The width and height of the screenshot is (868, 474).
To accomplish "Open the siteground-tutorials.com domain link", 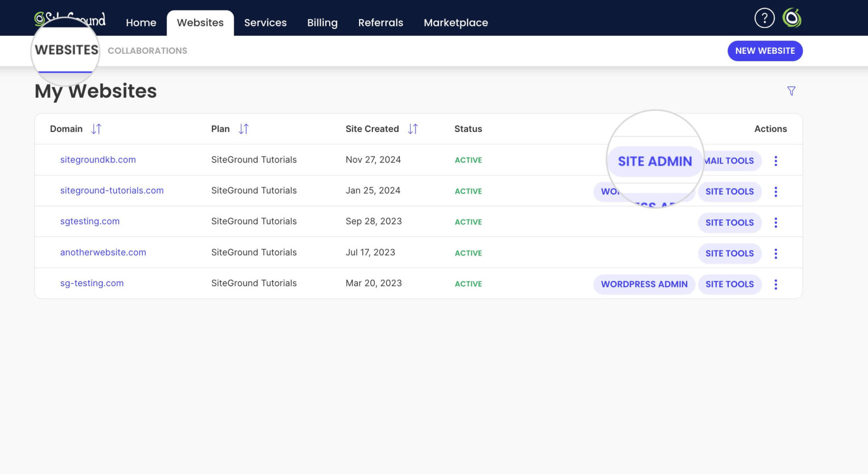I will [x=112, y=191].
